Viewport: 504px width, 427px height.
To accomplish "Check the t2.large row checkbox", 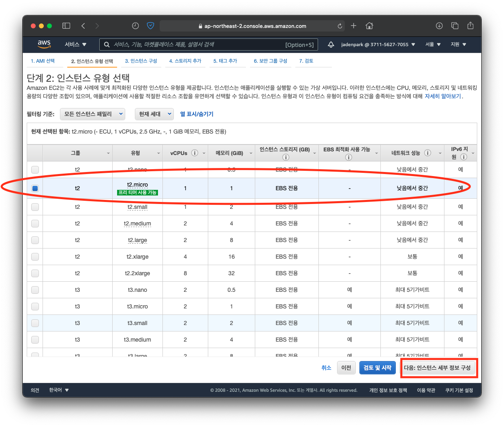I will tap(35, 240).
